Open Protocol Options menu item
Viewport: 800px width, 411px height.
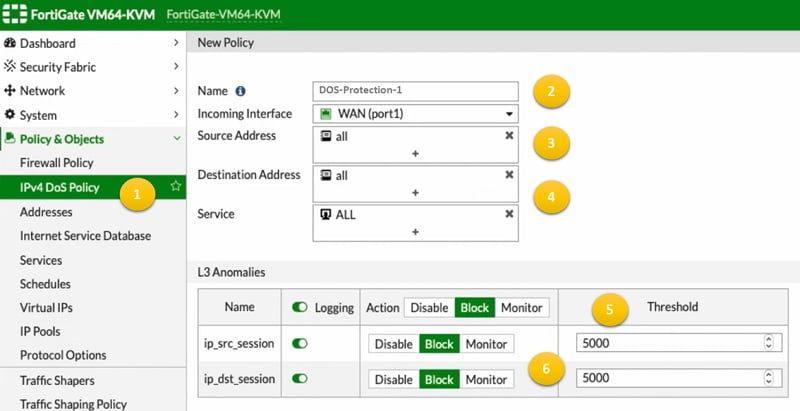coord(63,355)
